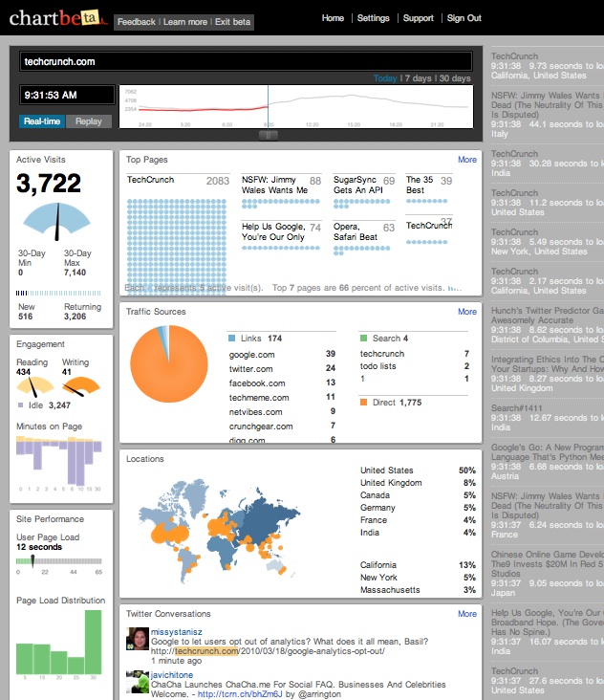Open Support in top navigation
The width and height of the screenshot is (604, 700).
click(418, 18)
